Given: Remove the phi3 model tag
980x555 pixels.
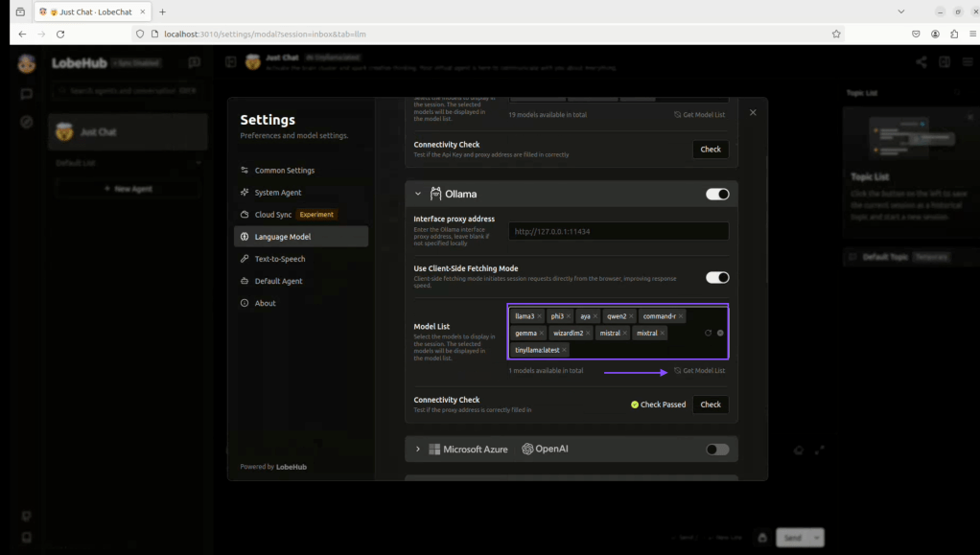Looking at the screenshot, I should pyautogui.click(x=569, y=316).
